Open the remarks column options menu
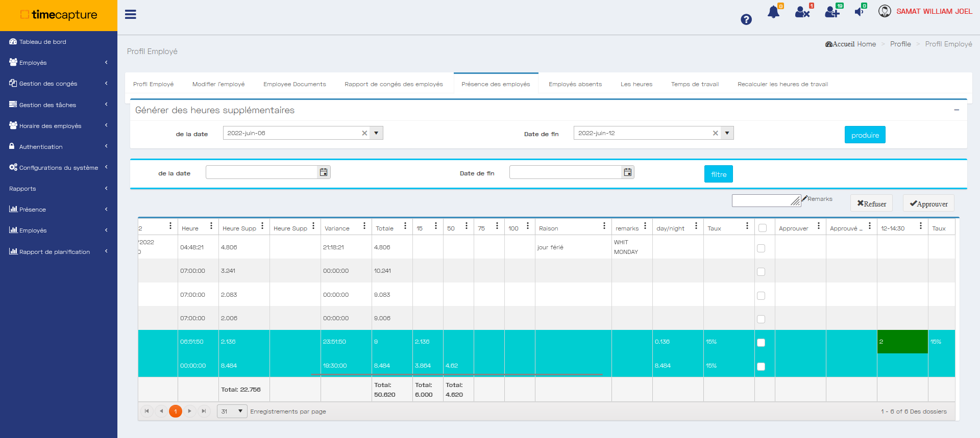The height and width of the screenshot is (438, 980). click(645, 226)
